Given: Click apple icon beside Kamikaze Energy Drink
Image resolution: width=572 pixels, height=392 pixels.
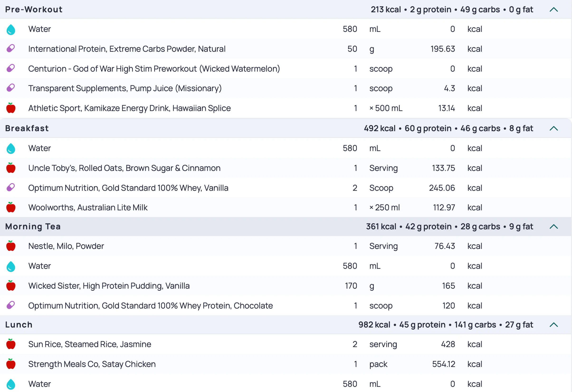Looking at the screenshot, I should coord(11,108).
